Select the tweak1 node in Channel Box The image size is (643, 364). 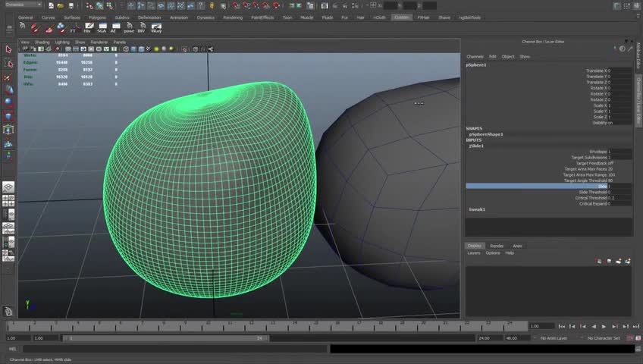[477, 209]
